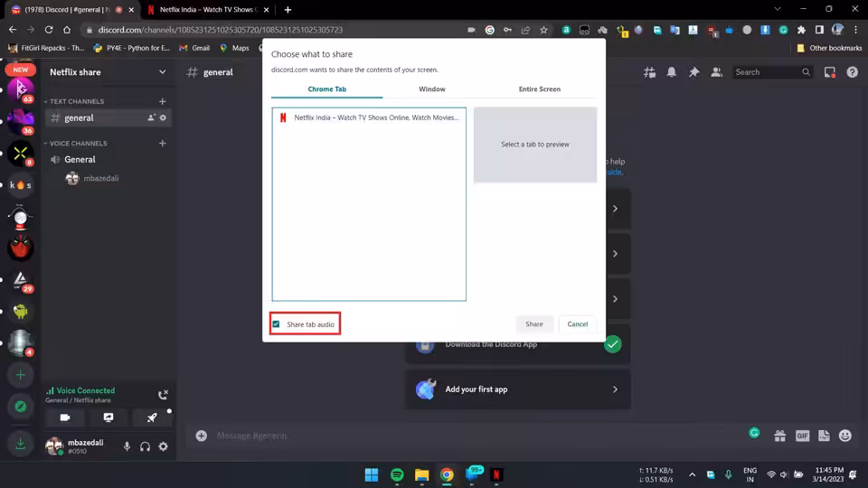
Task: Reload the Discord page
Action: [x=49, y=30]
